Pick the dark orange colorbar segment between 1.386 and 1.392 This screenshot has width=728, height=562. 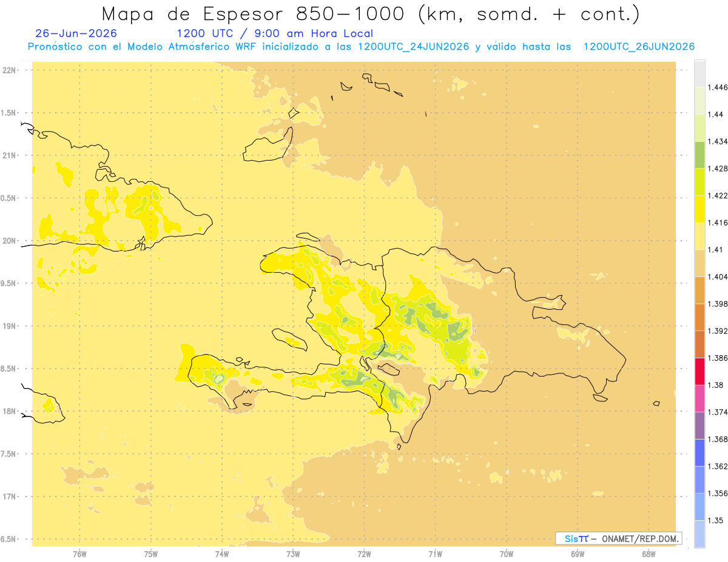pos(699,344)
